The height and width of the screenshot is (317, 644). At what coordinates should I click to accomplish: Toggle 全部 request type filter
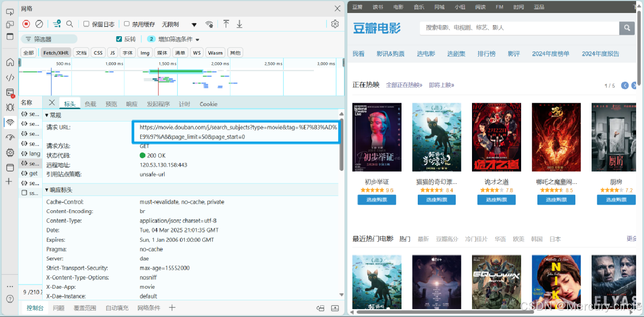point(29,52)
